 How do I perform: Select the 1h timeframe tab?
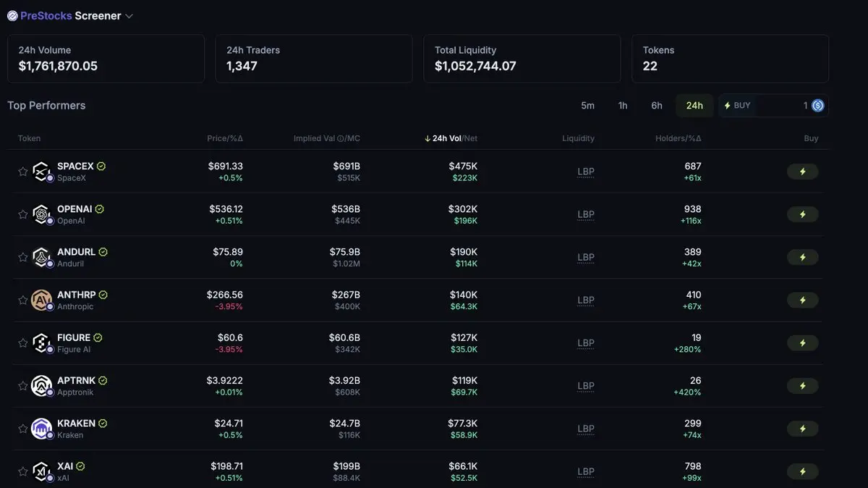click(x=623, y=106)
